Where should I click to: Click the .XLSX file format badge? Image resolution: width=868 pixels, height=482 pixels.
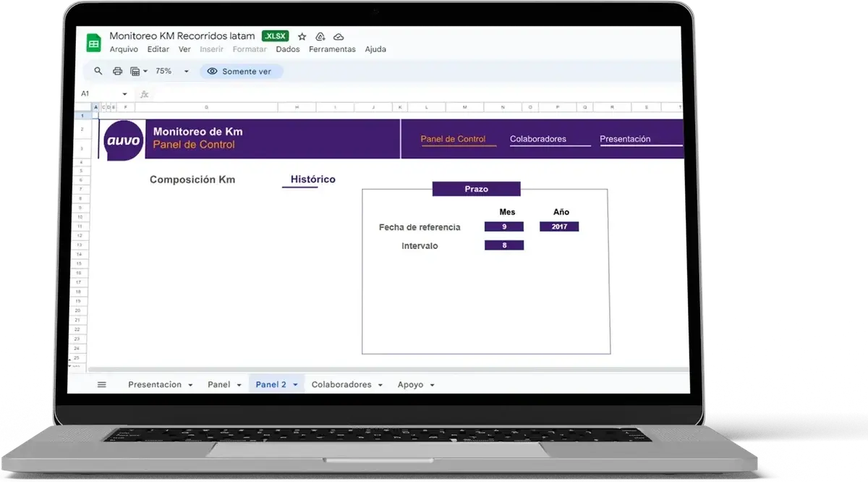(x=275, y=35)
